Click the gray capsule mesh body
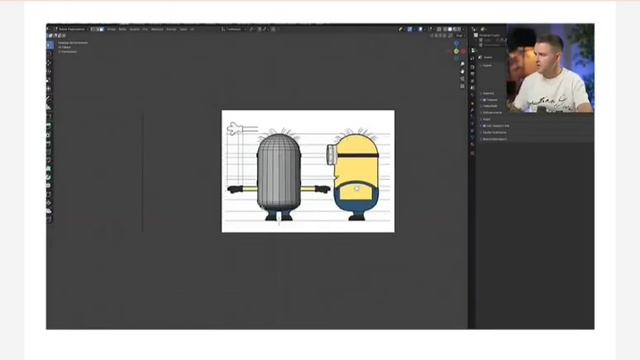640x360 pixels. (279, 171)
